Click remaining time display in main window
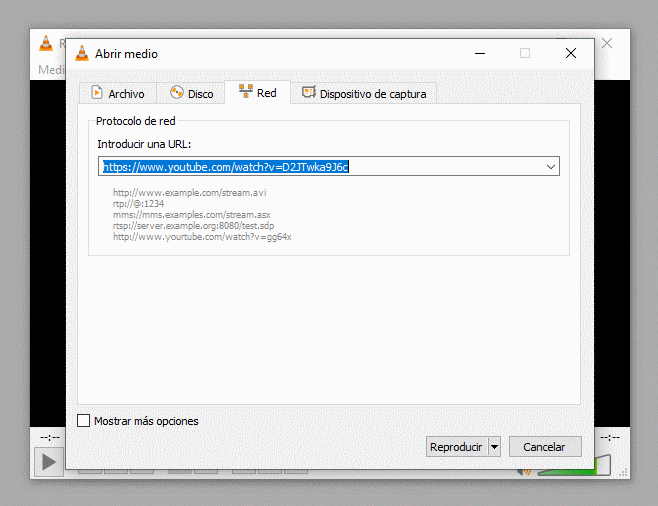This screenshot has width=658, height=506. [x=609, y=438]
